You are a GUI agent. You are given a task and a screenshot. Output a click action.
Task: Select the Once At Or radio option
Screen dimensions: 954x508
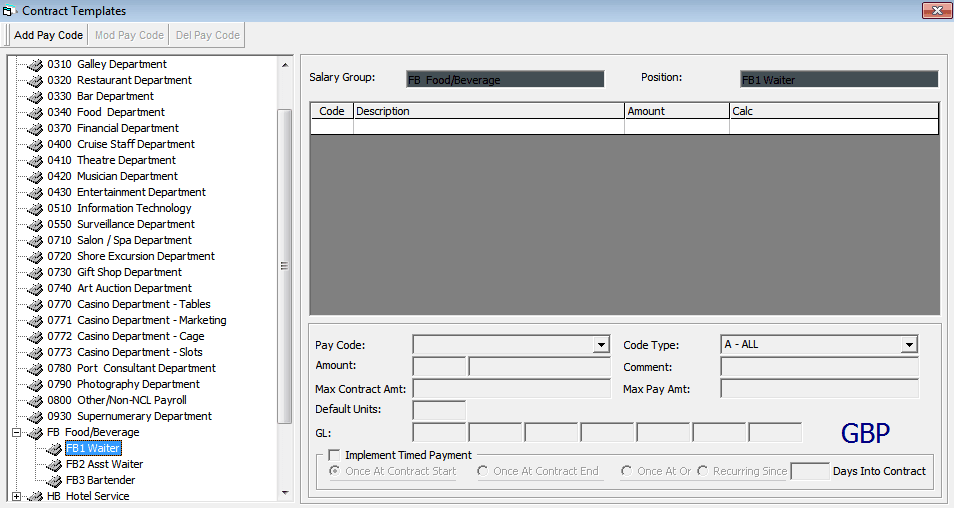tap(626, 471)
